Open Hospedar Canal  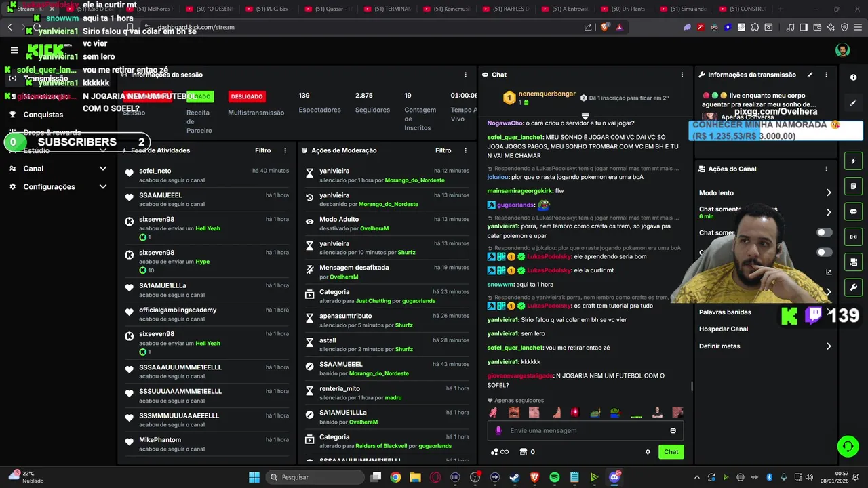(x=724, y=329)
